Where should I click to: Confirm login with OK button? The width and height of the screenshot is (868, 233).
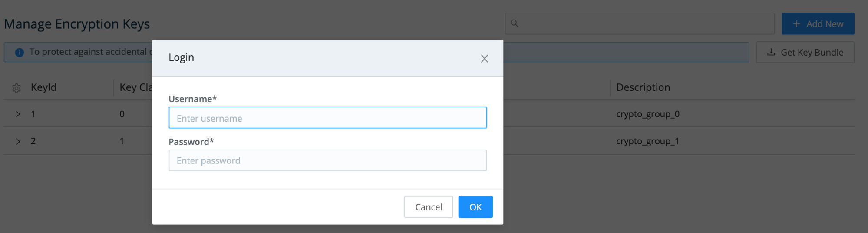pos(475,207)
